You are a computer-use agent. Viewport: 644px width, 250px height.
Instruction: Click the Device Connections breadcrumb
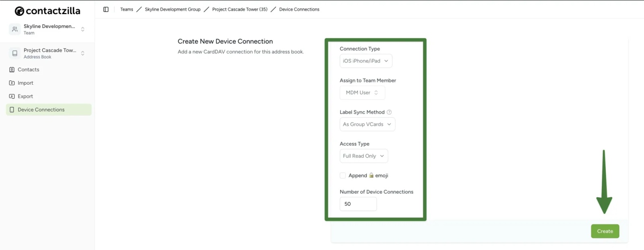click(299, 9)
